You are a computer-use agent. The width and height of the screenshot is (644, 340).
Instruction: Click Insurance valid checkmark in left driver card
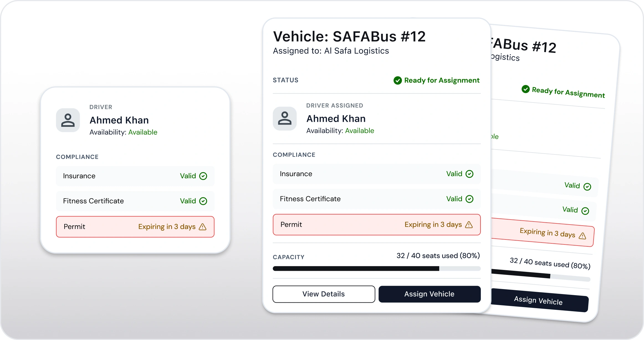pyautogui.click(x=203, y=176)
